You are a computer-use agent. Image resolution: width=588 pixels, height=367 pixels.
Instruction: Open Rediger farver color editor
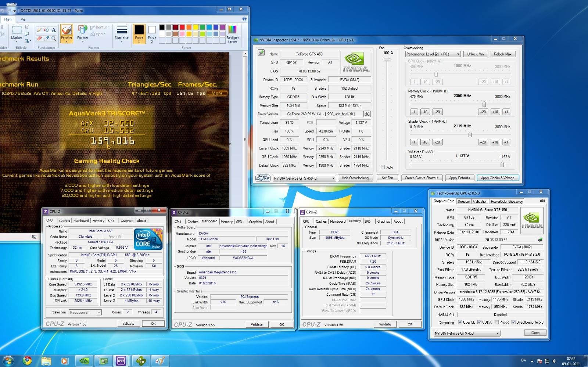tap(233, 34)
